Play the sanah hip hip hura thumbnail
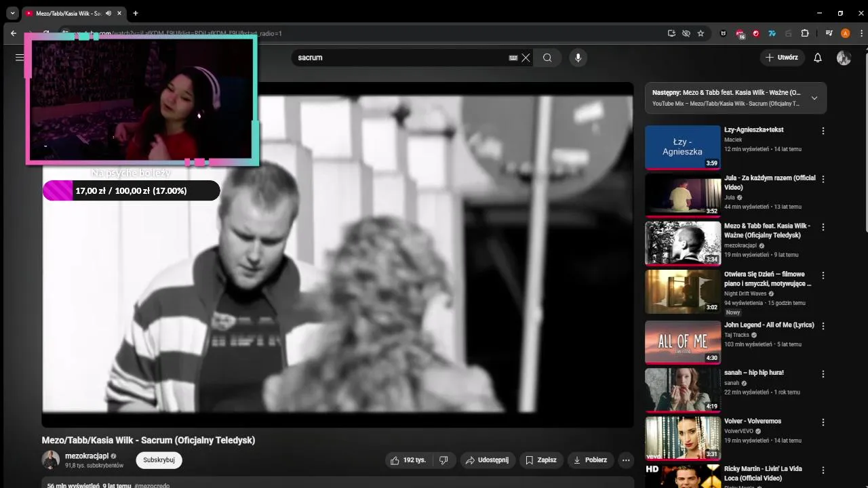The height and width of the screenshot is (488, 868). [x=683, y=390]
